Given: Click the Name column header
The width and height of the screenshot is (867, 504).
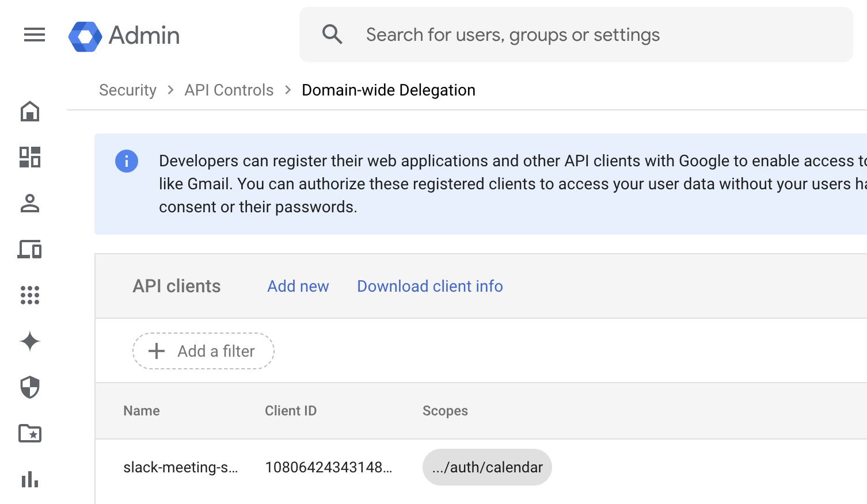Looking at the screenshot, I should [x=142, y=411].
